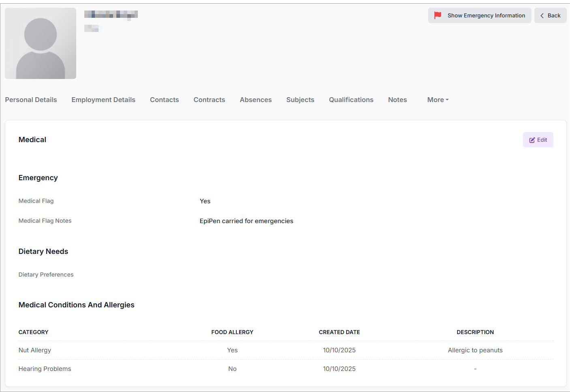
Task: Click the pencil icon in Edit button
Action: tap(532, 140)
